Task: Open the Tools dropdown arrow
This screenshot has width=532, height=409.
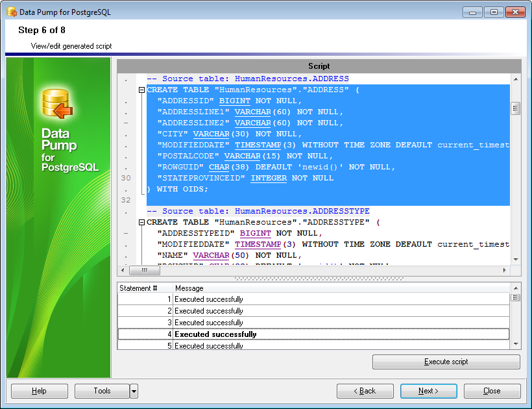Action: [134, 391]
